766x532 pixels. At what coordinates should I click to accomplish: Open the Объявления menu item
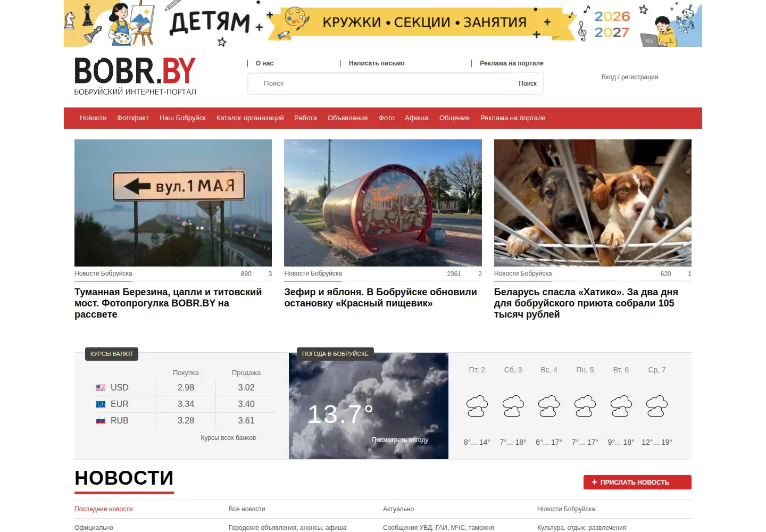coord(347,118)
